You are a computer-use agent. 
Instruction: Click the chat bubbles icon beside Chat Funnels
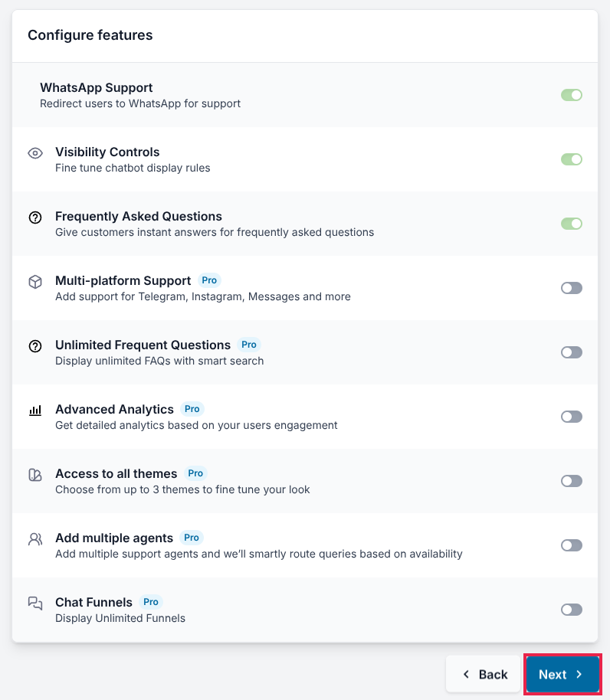35,604
